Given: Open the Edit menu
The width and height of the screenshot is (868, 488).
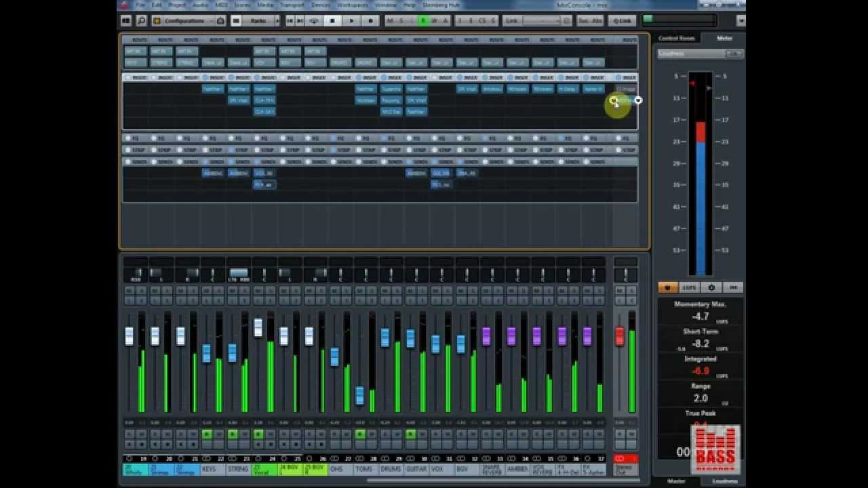Looking at the screenshot, I should tap(157, 5).
